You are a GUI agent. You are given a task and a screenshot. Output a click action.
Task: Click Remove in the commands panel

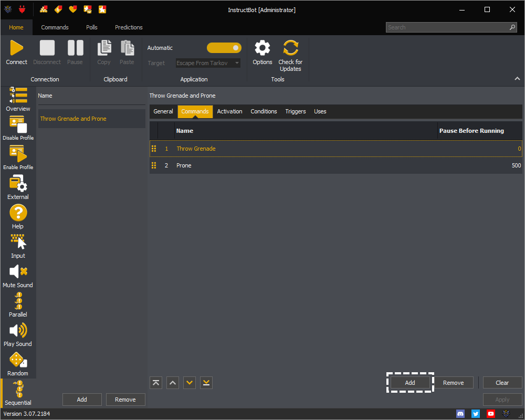pyautogui.click(x=454, y=383)
